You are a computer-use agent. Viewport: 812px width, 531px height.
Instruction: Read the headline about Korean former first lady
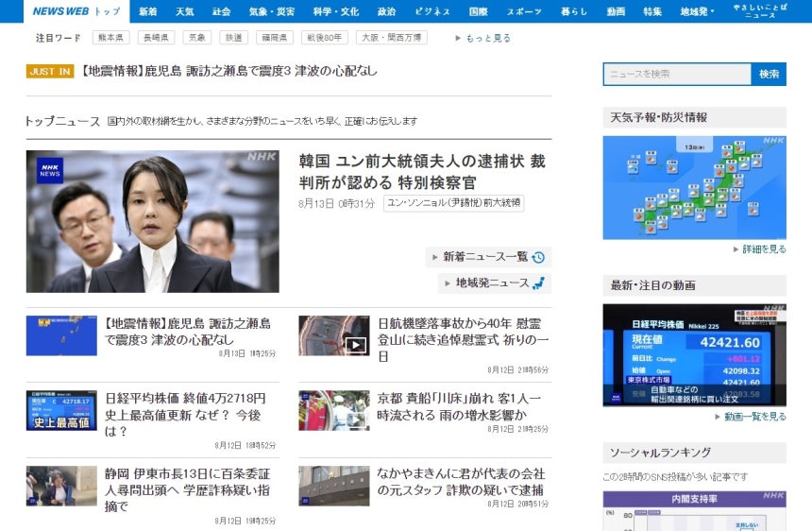pos(421,171)
